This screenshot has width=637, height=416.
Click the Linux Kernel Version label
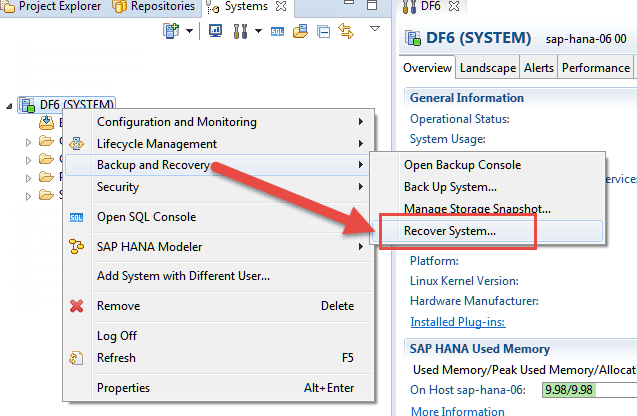pyautogui.click(x=464, y=281)
